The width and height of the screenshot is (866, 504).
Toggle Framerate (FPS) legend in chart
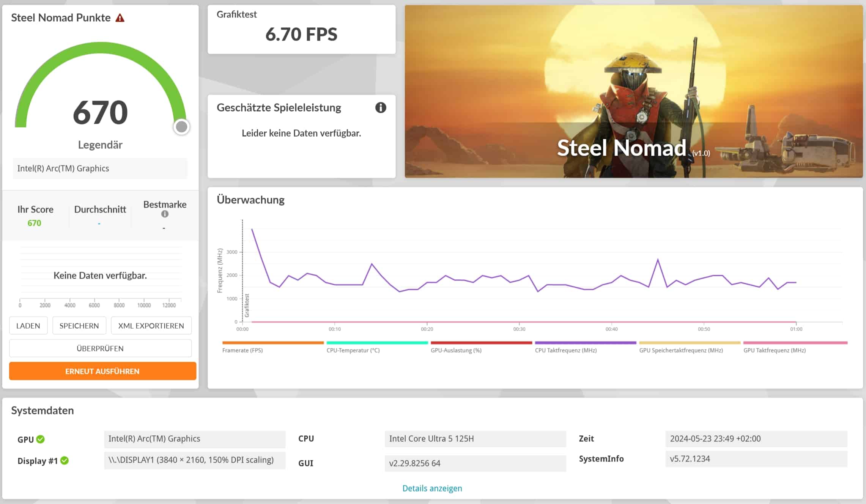pyautogui.click(x=242, y=350)
